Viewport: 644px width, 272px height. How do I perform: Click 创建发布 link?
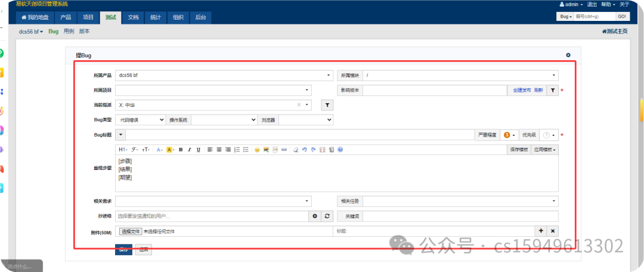click(x=522, y=91)
